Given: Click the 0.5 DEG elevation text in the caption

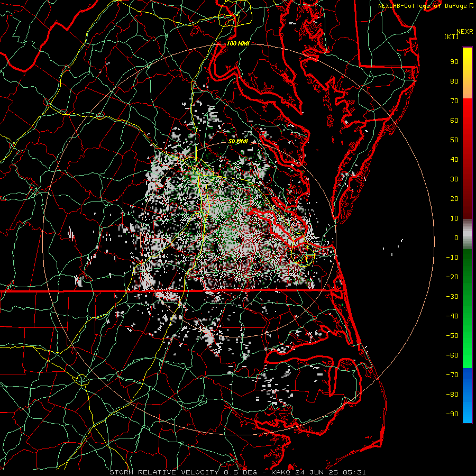Looking at the screenshot, I should [240, 472].
